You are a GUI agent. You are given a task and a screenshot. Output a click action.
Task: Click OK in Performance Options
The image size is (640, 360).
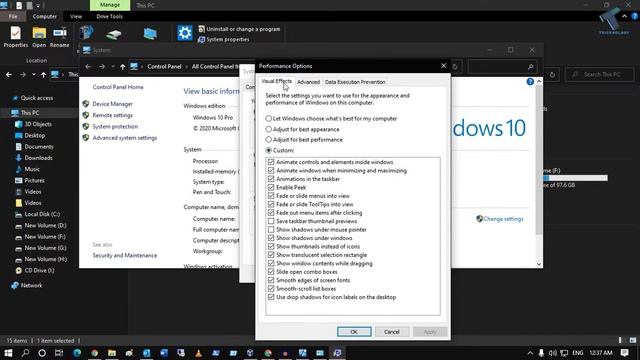pos(354,332)
